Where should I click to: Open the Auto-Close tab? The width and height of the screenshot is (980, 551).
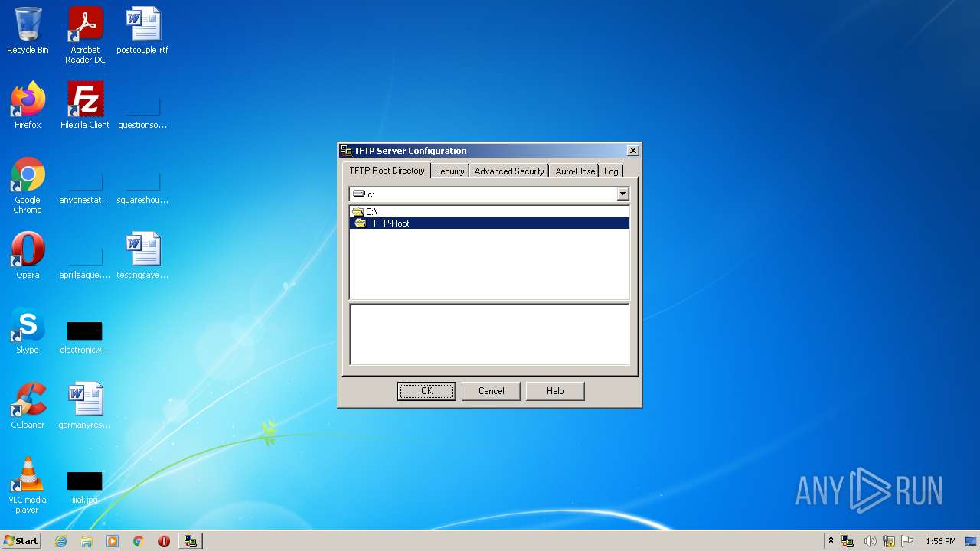[x=575, y=171]
